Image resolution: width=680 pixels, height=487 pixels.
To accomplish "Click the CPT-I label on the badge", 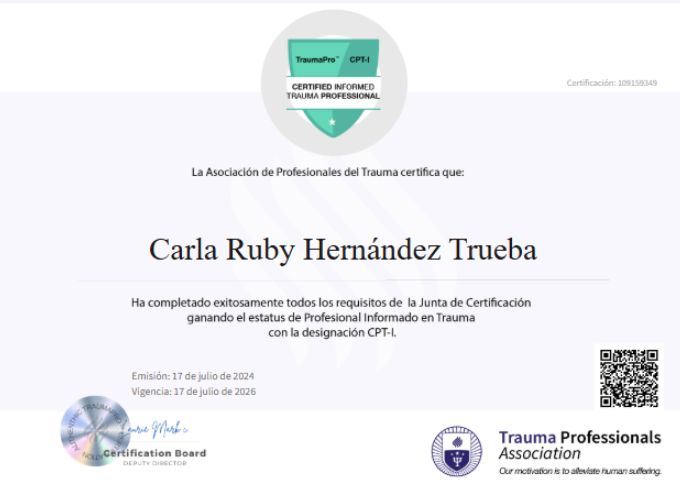I will pos(359,61).
